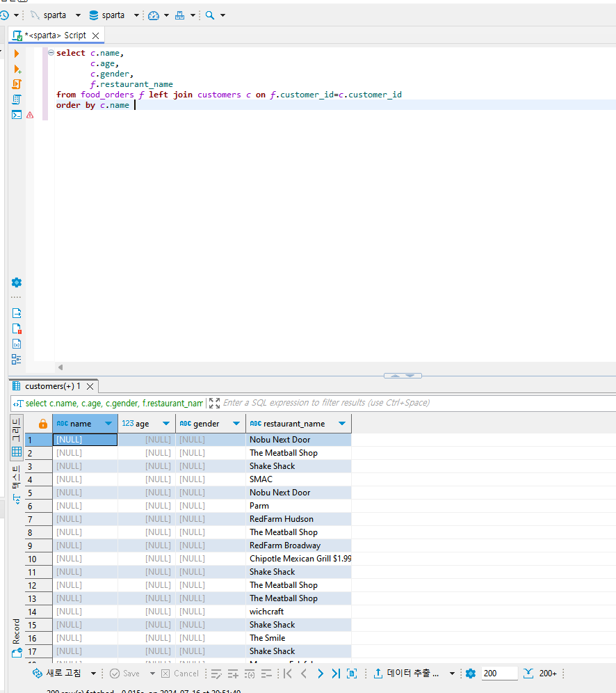616x693 pixels.
Task: Collapse the select statement fold marker
Action: [51, 53]
